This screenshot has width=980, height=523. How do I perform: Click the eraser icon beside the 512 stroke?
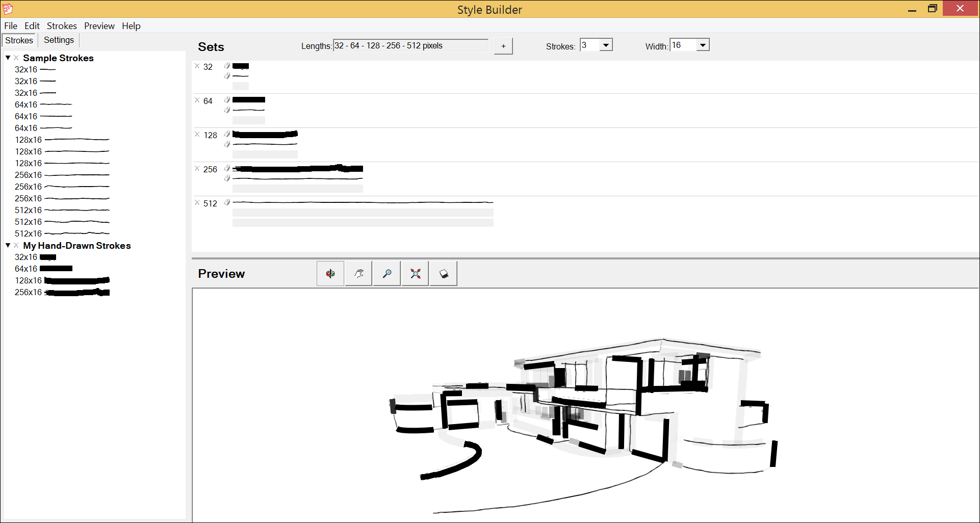[226, 202]
